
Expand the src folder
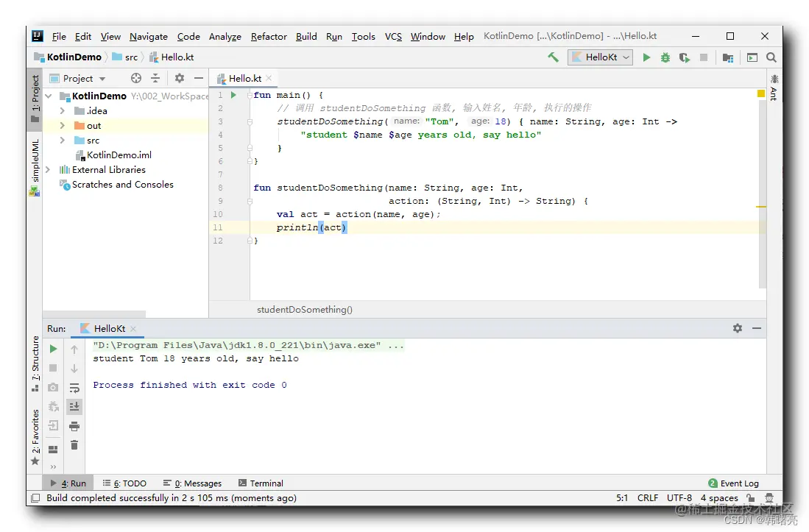(x=63, y=141)
